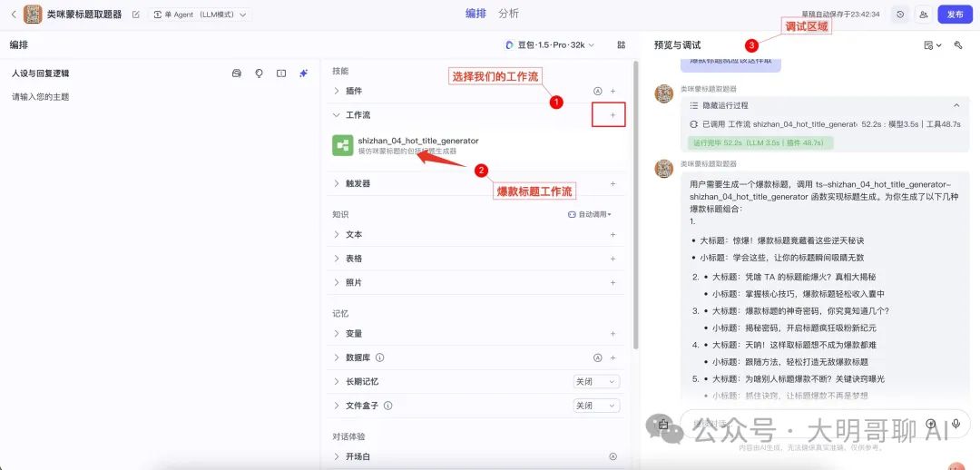
Task: Add text knowledge with 文本 plus icon
Action: pos(613,235)
